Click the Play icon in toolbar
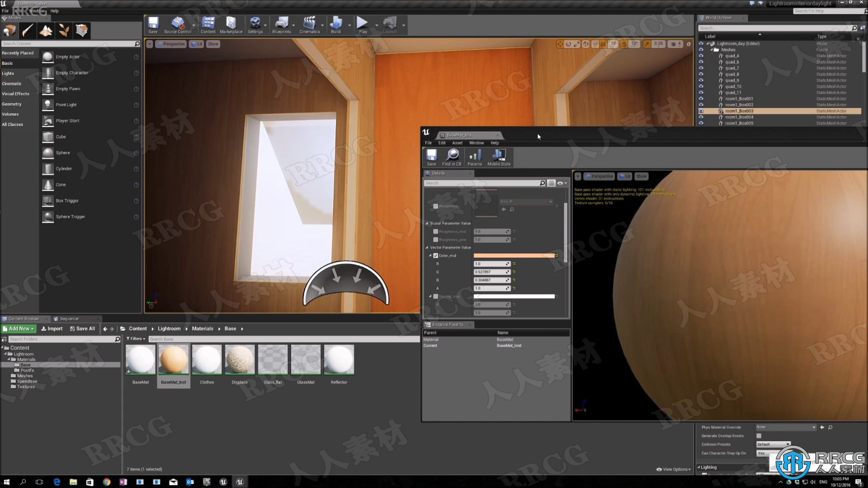Screen dimensions: 868x488 [x=363, y=25]
